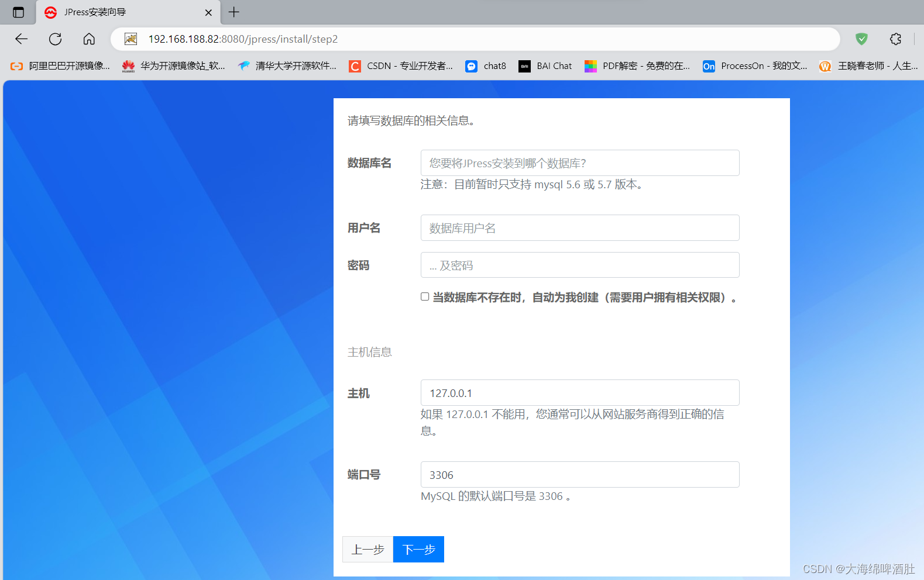Select the JPress安装向导 tab

[x=129, y=12]
